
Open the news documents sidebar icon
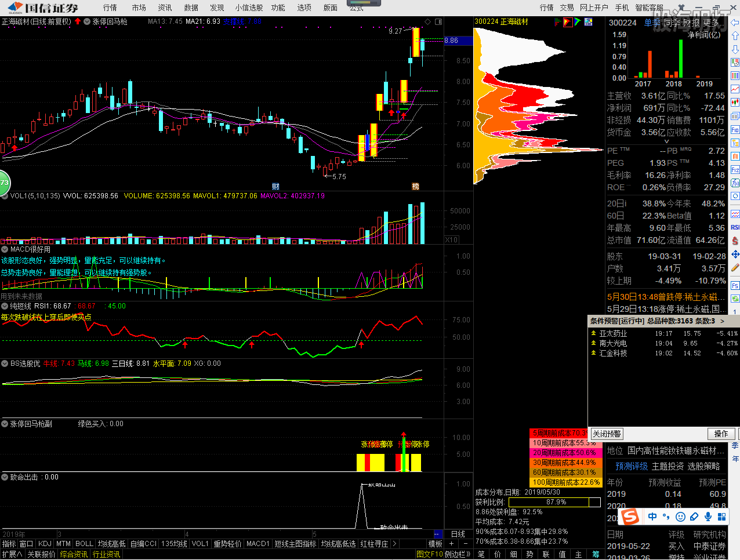click(735, 116)
